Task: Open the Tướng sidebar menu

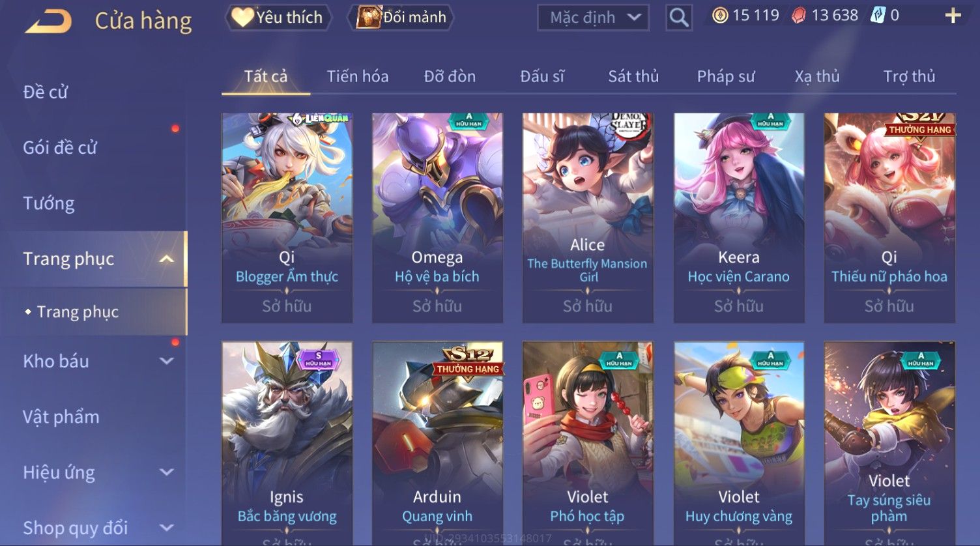Action: click(49, 203)
